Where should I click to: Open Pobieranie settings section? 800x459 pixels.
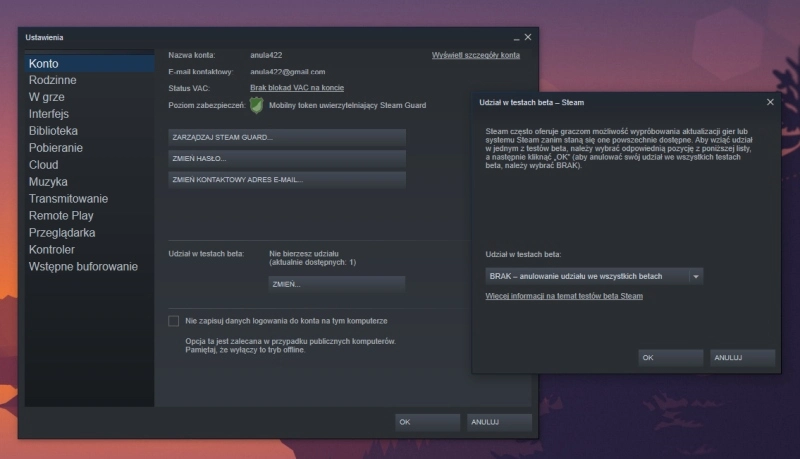pyautogui.click(x=56, y=148)
